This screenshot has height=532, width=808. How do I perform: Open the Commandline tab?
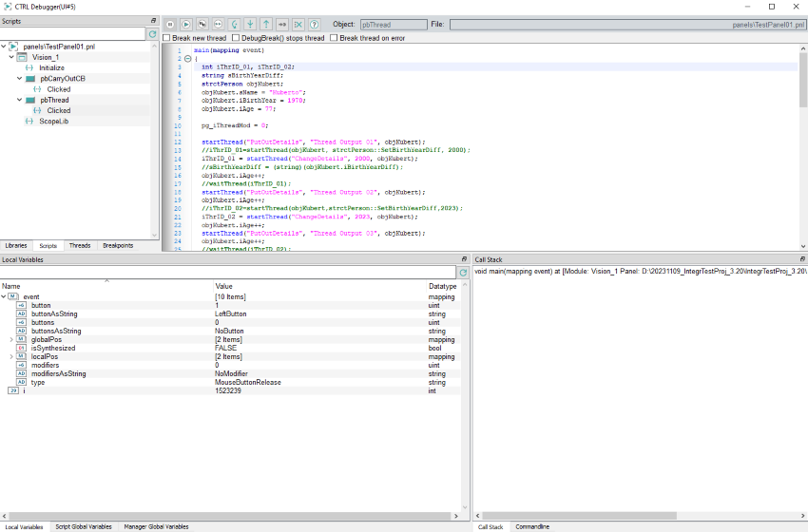pyautogui.click(x=532, y=526)
